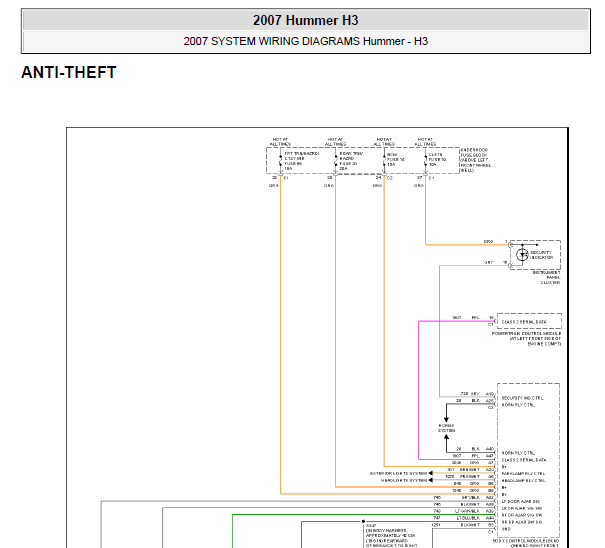Screen dimensions: 605x548
Task: Click the arrowhead next to HEADLIGHTS SYSTEM
Action: 431,480
